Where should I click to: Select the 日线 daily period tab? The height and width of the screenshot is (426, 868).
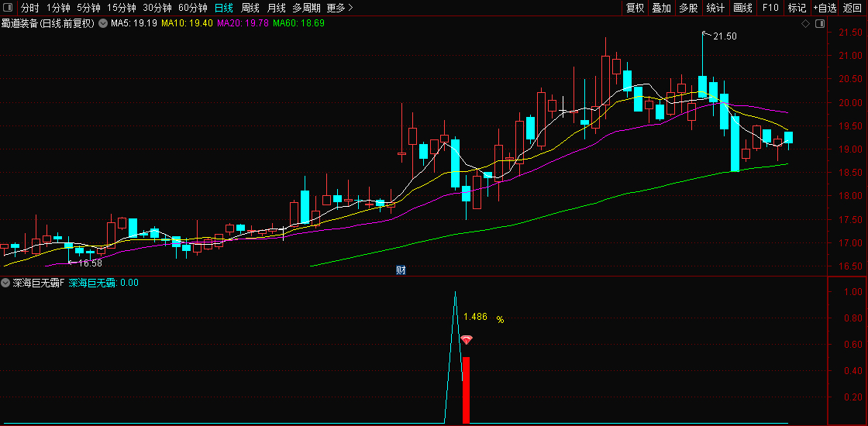coord(224,8)
